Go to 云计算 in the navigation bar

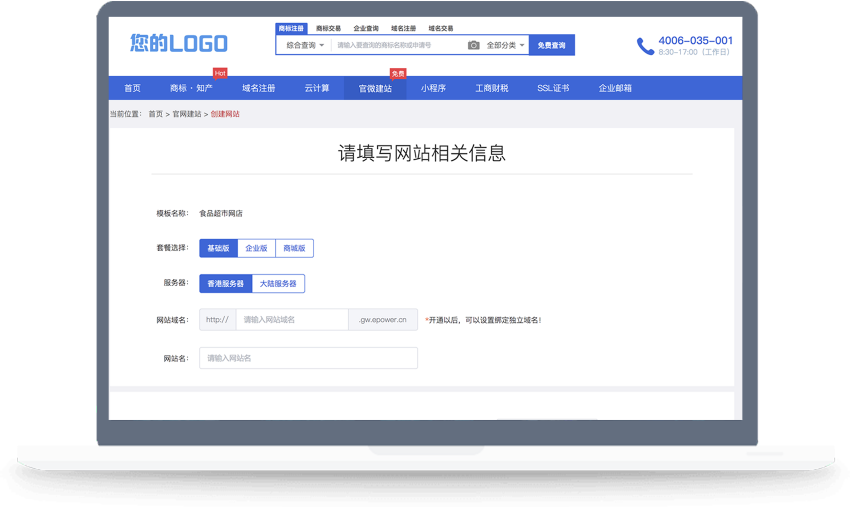[317, 88]
